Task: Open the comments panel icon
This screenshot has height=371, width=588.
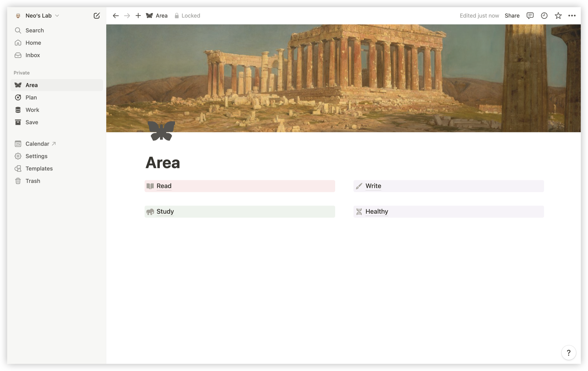Action: coord(530,16)
